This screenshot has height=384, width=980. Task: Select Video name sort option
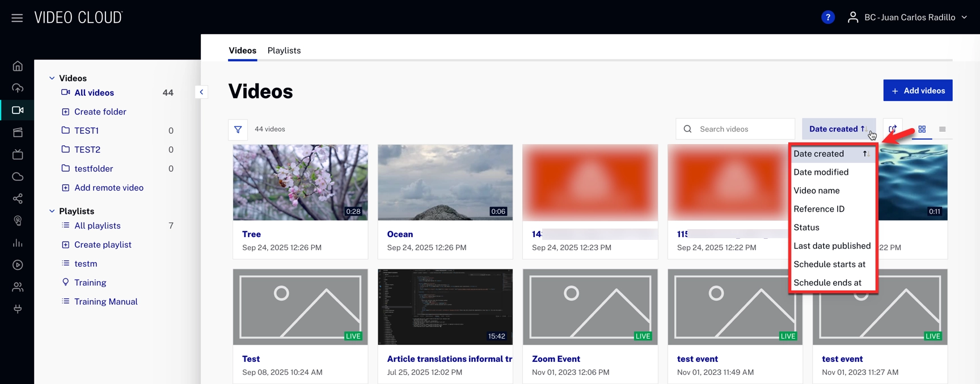[816, 191]
